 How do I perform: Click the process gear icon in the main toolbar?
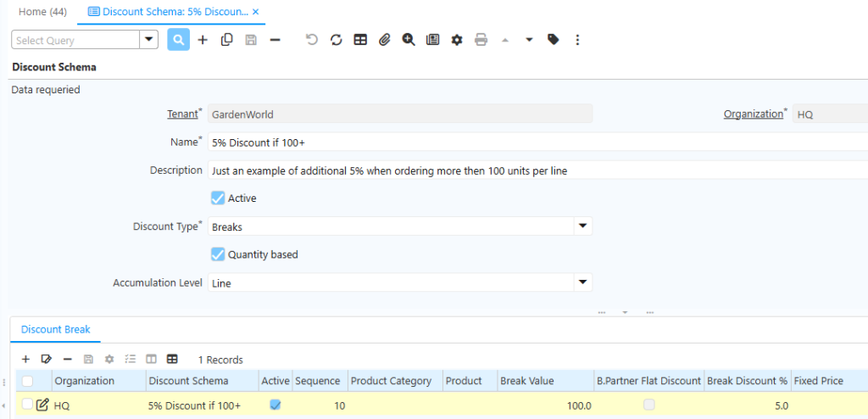(457, 40)
